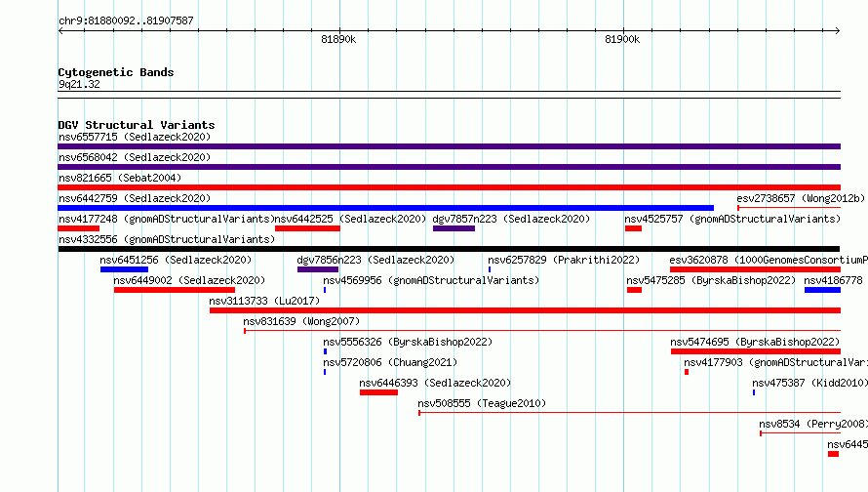Select the nsv6568042 (Sedlazeck2020) label
The image size is (868, 492).
coord(135,157)
